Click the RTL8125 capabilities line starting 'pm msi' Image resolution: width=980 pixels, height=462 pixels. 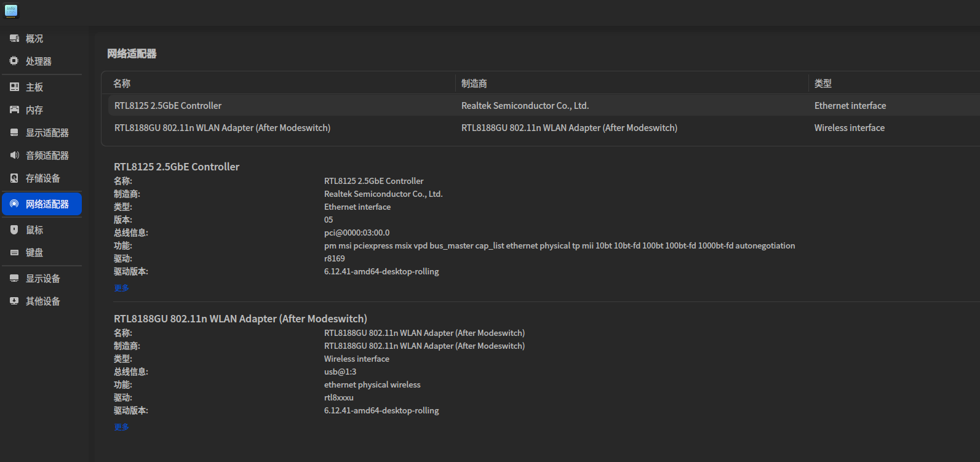(559, 245)
